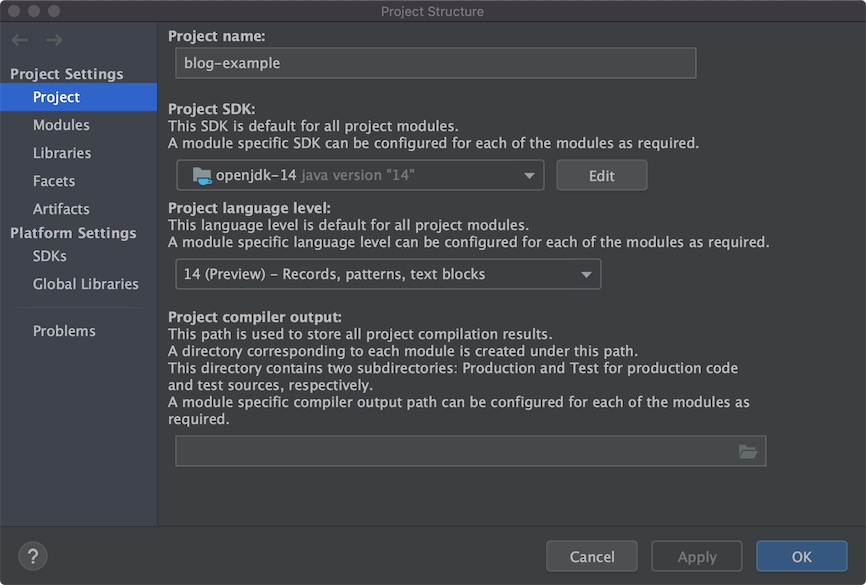Viewport: 866px width, 585px height.
Task: Confirm with the OK button
Action: click(802, 556)
